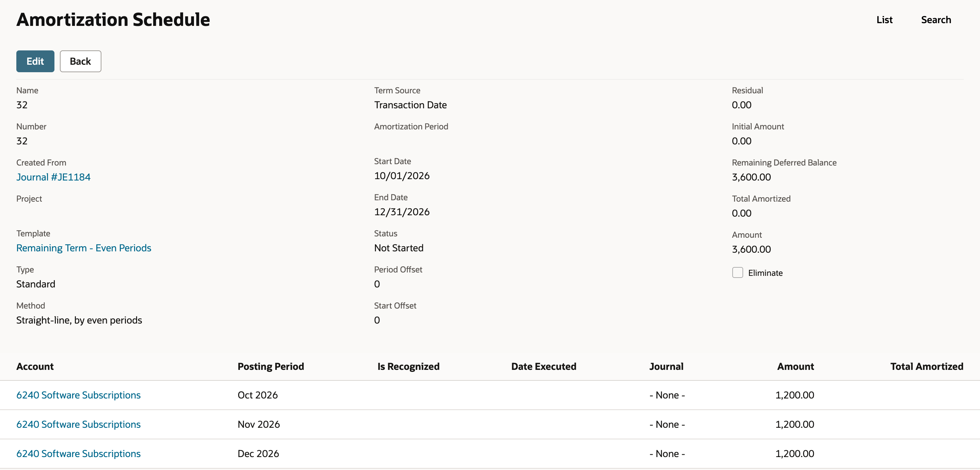The width and height of the screenshot is (980, 470).
Task: Toggle the Eliminate checkbox
Action: coord(737,273)
